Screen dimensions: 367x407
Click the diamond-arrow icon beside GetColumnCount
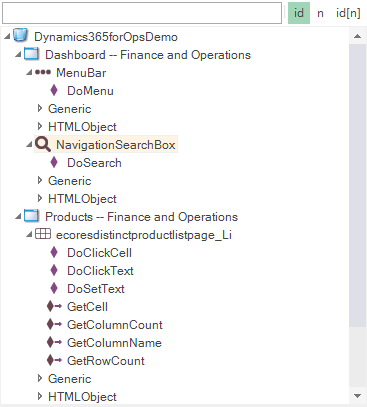click(54, 324)
